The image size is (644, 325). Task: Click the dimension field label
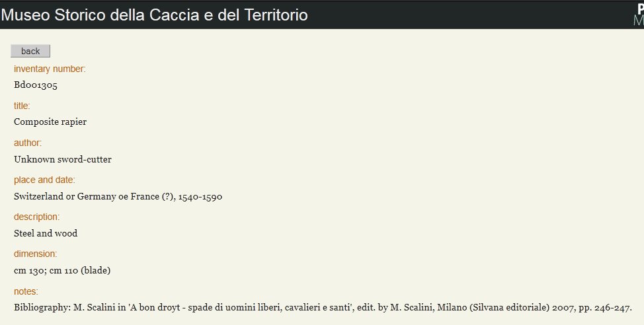tap(35, 254)
